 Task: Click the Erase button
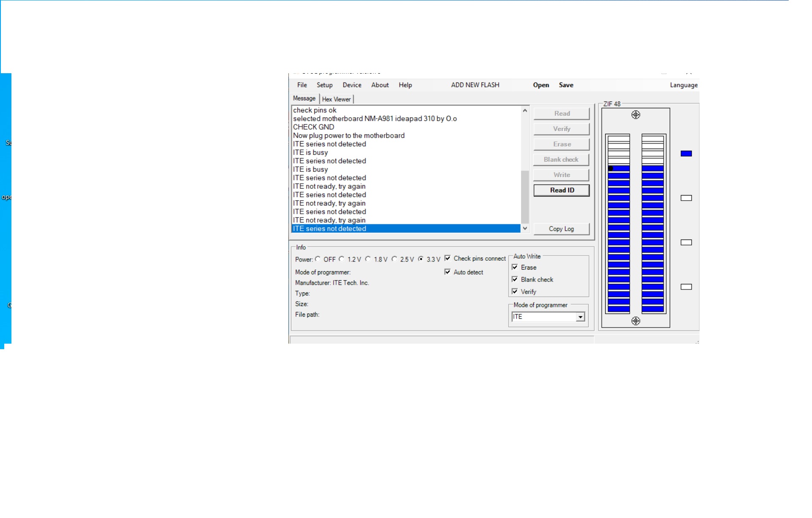tap(562, 144)
